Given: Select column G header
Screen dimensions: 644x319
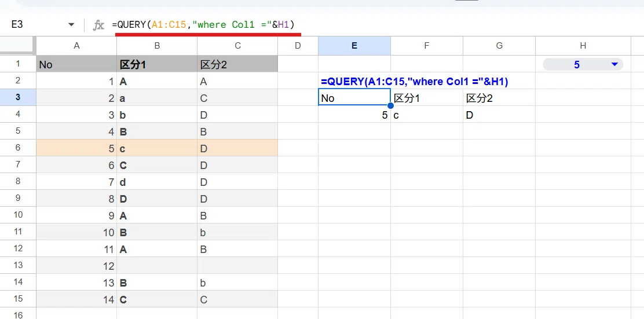Looking at the screenshot, I should click(499, 46).
